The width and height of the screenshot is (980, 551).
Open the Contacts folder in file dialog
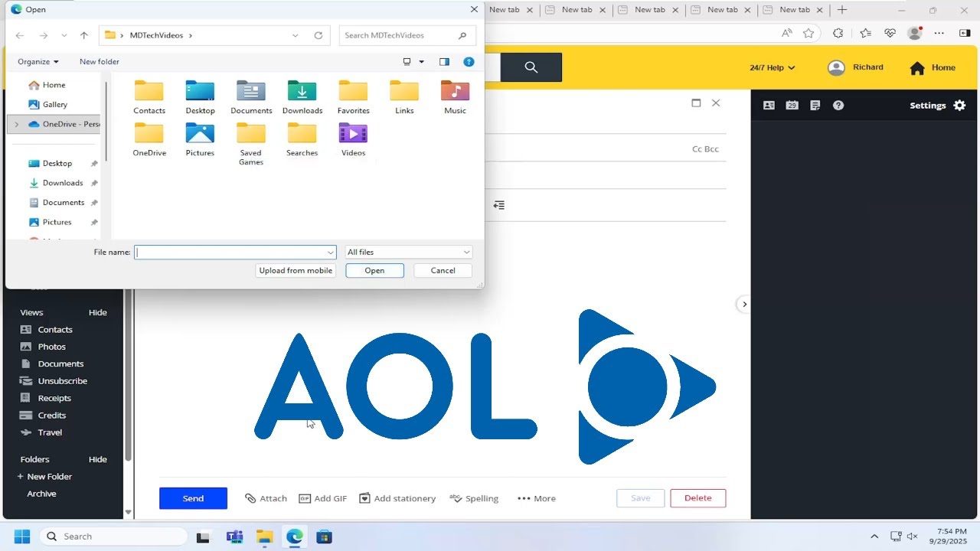(x=149, y=97)
